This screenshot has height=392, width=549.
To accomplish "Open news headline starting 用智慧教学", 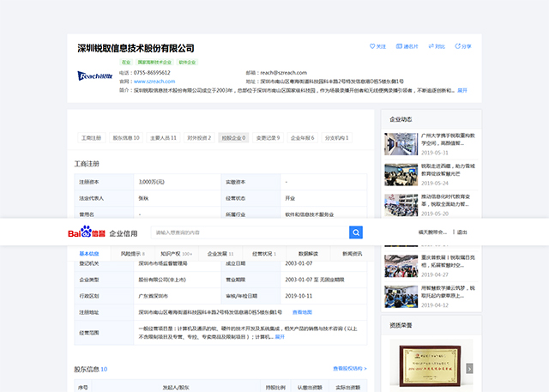I will pyautogui.click(x=448, y=292).
